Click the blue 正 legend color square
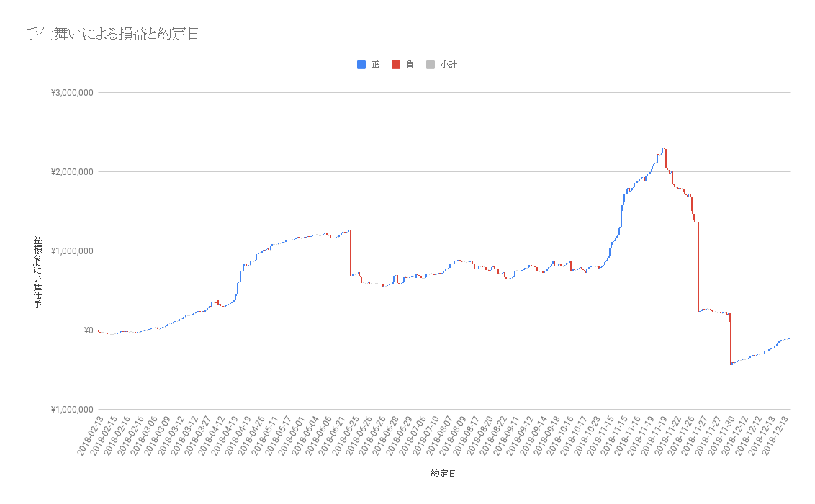The height and width of the screenshot is (504, 815). pos(359,64)
